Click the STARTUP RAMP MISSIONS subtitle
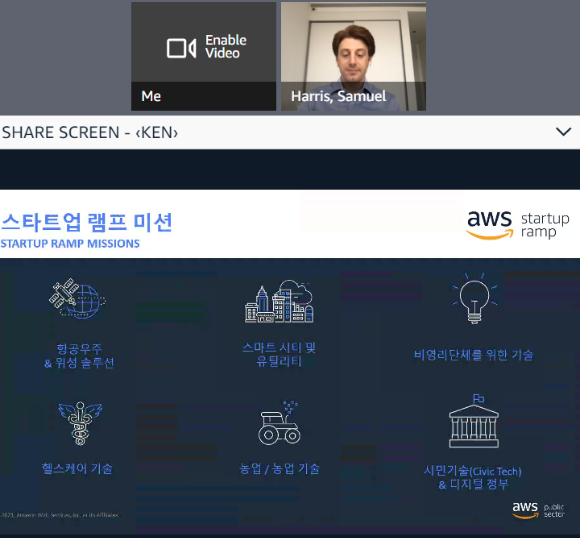Image resolution: width=580 pixels, height=538 pixels. tap(70, 243)
